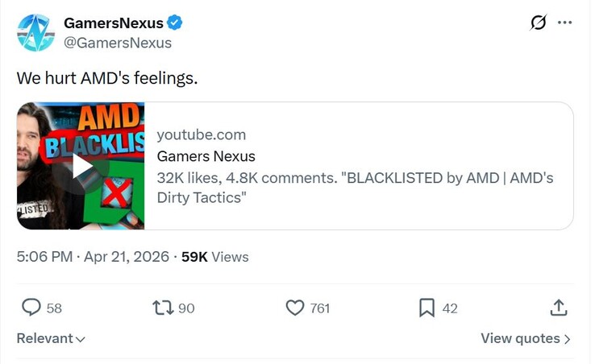Bookmark this tweet
This screenshot has width=595, height=364.
click(x=426, y=308)
